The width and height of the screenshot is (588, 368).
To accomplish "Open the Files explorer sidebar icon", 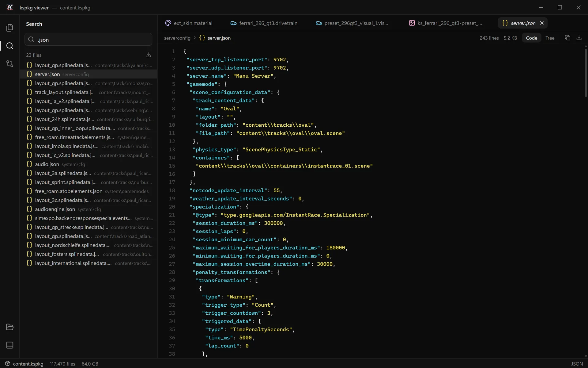I will (9, 28).
